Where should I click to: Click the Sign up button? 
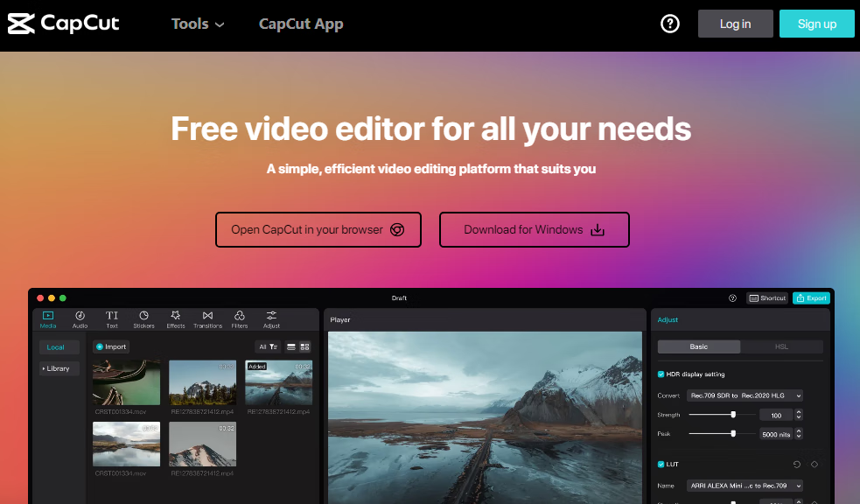(816, 24)
